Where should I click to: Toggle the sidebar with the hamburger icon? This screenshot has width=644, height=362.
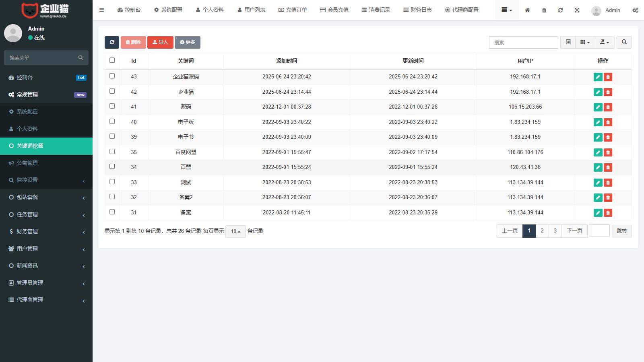pyautogui.click(x=101, y=10)
